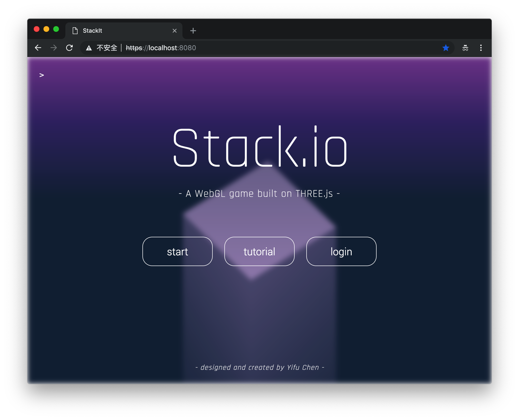Toggle the blue bookmark star
The height and width of the screenshot is (420, 519).
coord(446,48)
